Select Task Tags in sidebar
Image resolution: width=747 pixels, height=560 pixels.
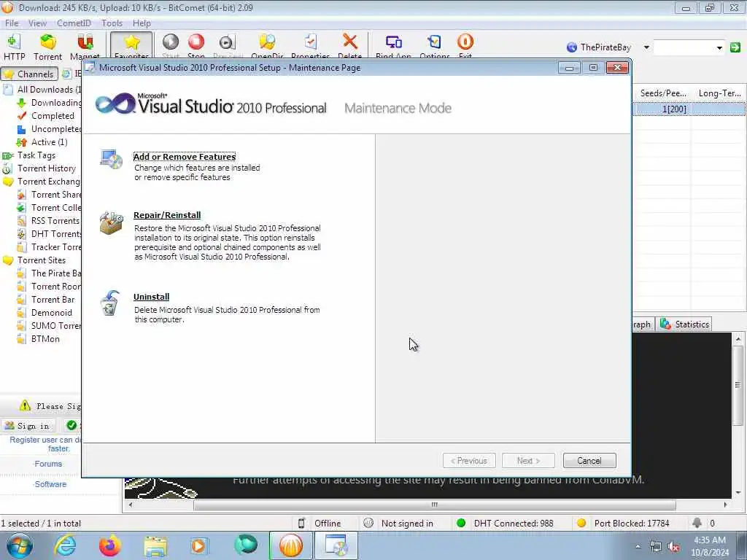tap(29, 155)
